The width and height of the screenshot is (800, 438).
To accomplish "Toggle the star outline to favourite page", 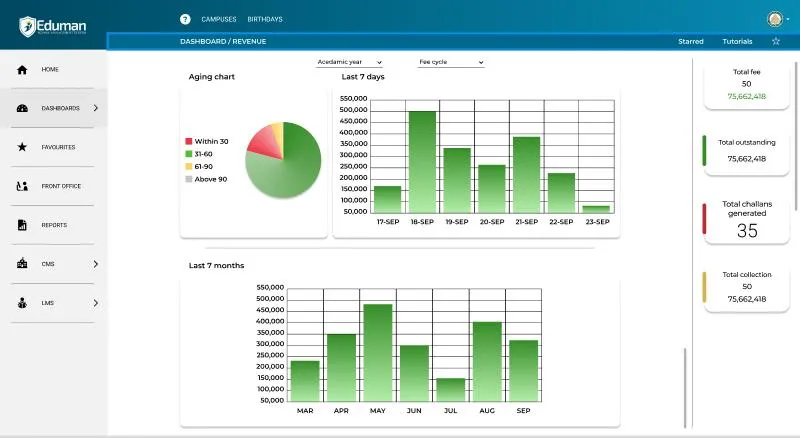I will point(776,41).
